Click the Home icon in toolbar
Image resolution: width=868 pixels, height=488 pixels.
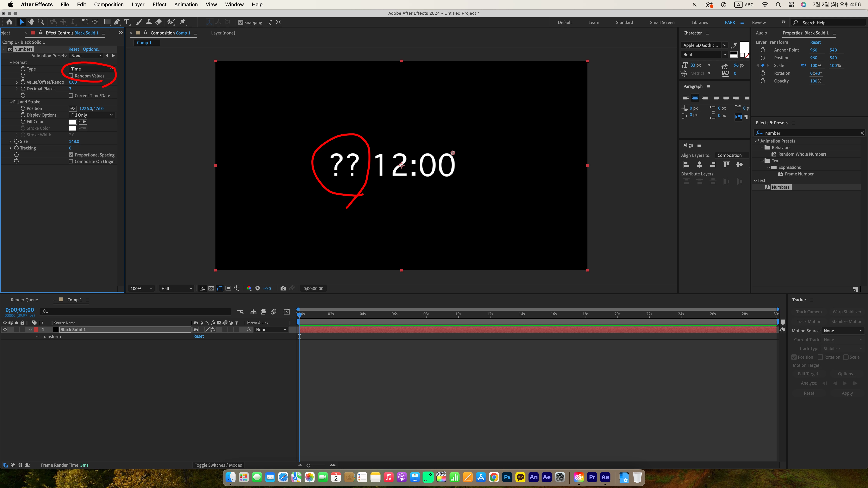pos(9,22)
